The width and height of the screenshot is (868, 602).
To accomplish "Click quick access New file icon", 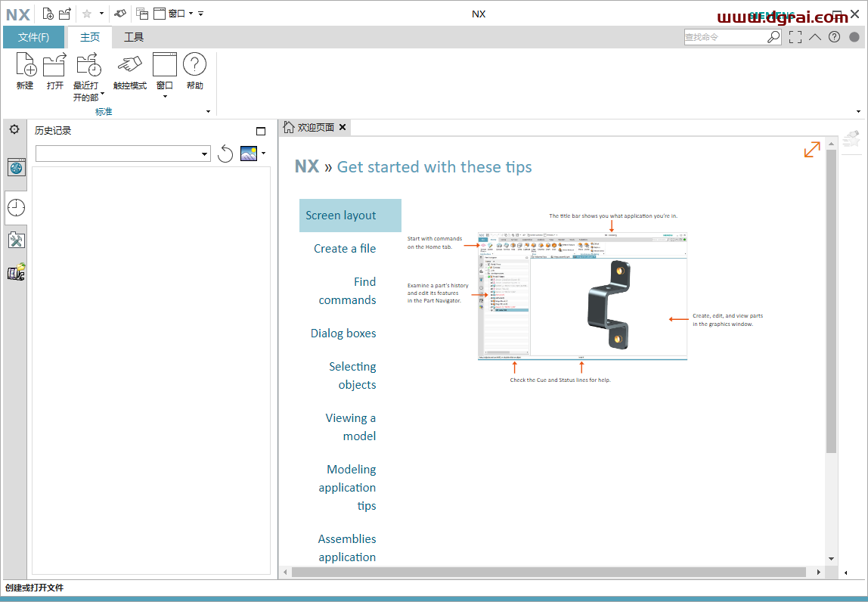I will point(48,14).
